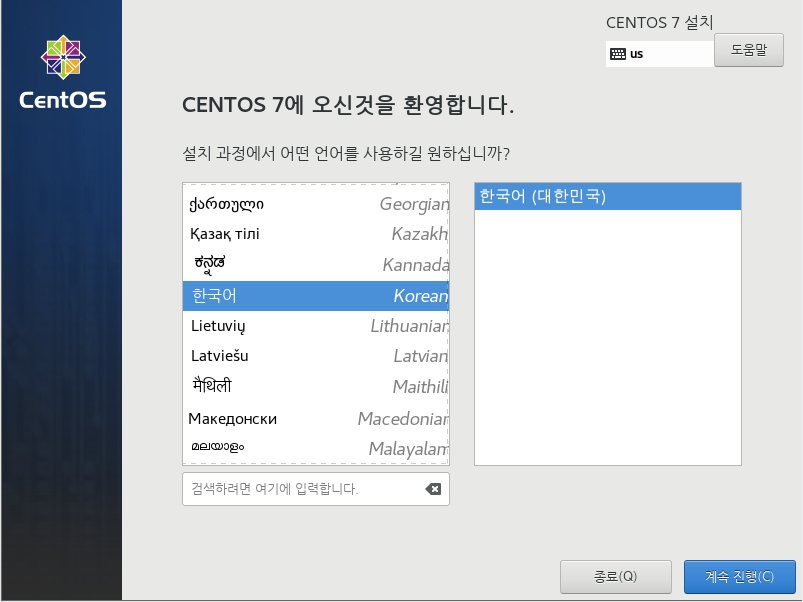The image size is (803, 602).
Task: Select Korean (한국어) language row
Action: point(315,295)
